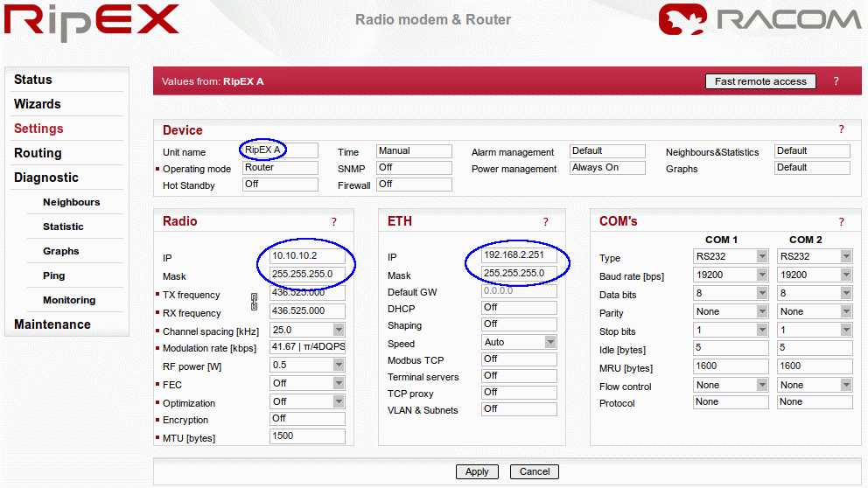Image resolution: width=868 pixels, height=488 pixels.
Task: Open Statistic under Diagnostic
Action: 63,227
